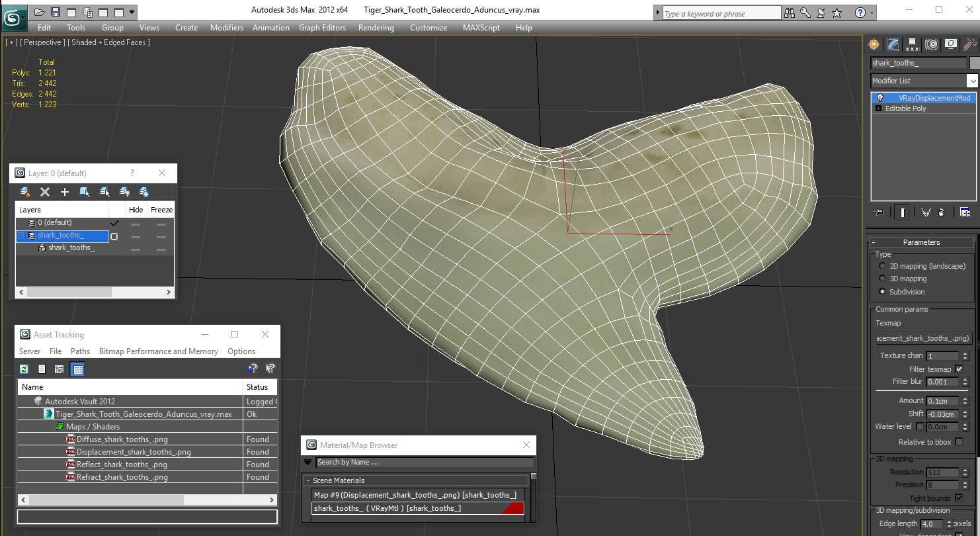Click Select Highlighted Objects and Layers icon

85,192
